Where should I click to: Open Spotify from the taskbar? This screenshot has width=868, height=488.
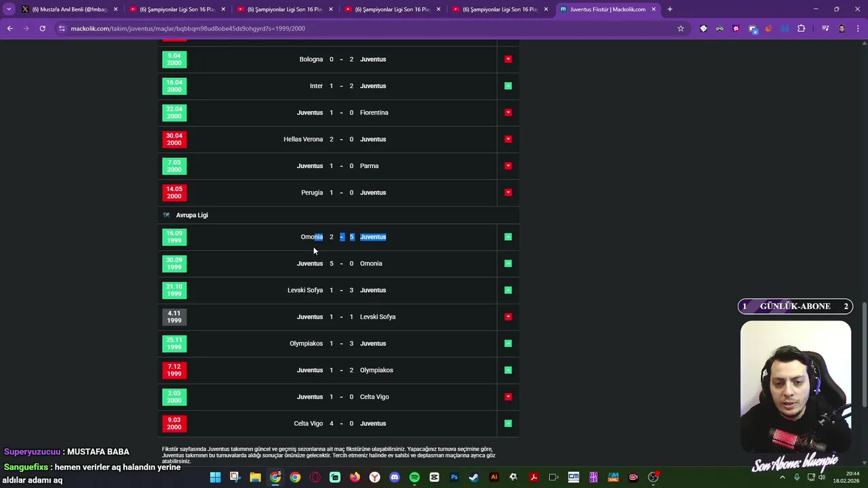(x=414, y=477)
